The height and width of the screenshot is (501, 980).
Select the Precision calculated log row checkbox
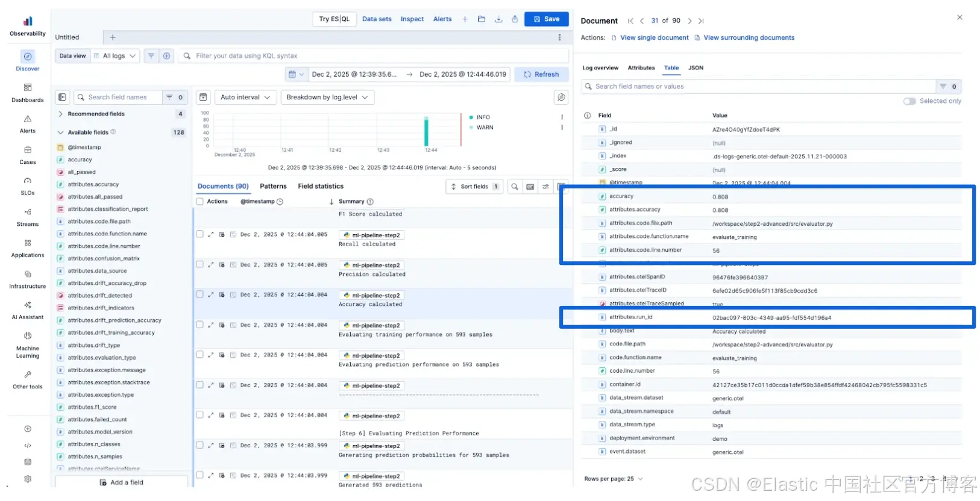click(199, 264)
